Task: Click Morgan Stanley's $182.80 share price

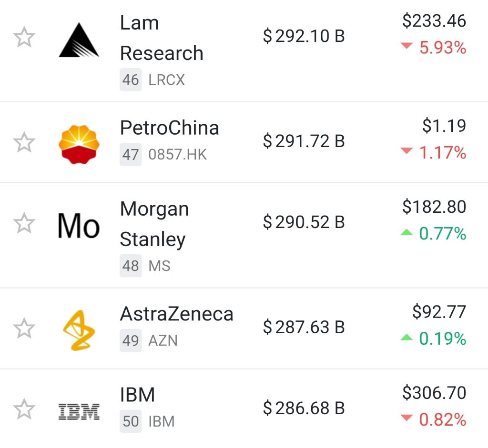Action: point(434,207)
